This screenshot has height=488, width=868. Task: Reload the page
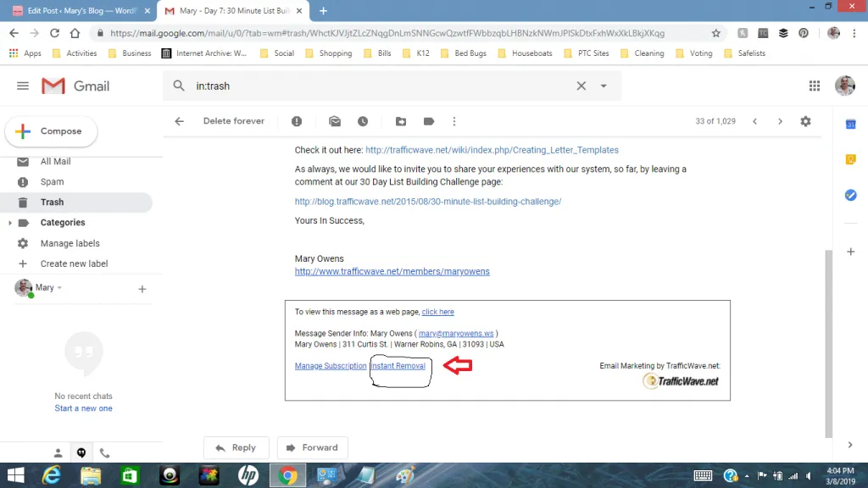click(x=54, y=33)
